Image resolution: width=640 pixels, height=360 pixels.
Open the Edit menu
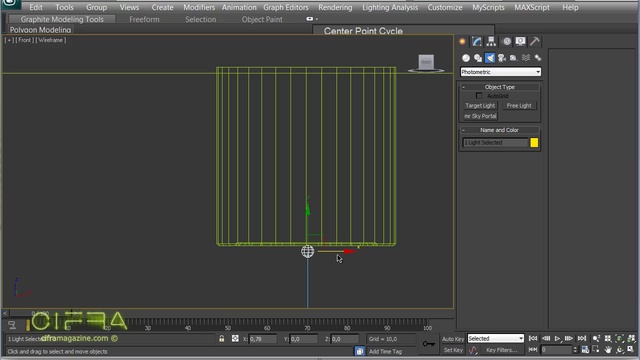tap(36, 7)
